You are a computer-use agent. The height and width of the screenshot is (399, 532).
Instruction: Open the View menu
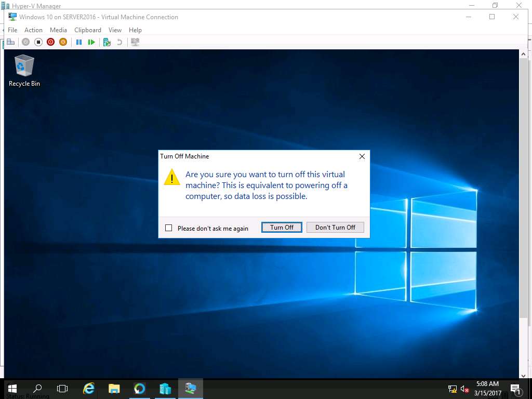pyautogui.click(x=115, y=30)
